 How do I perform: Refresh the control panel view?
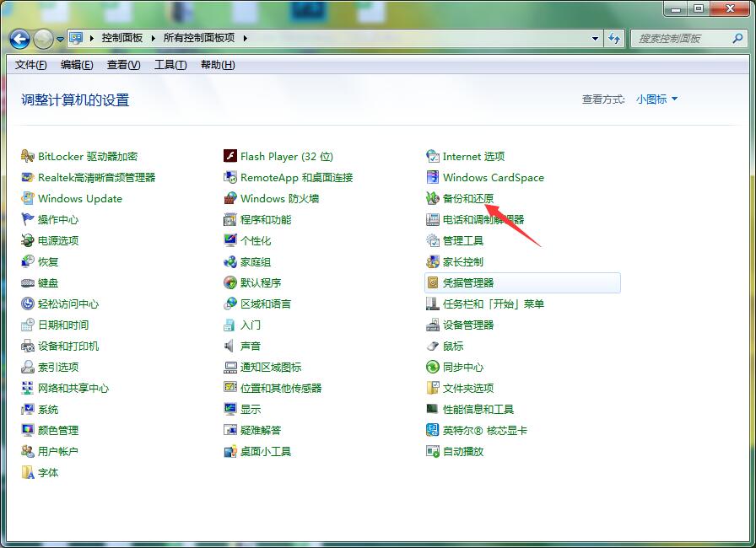click(613, 39)
